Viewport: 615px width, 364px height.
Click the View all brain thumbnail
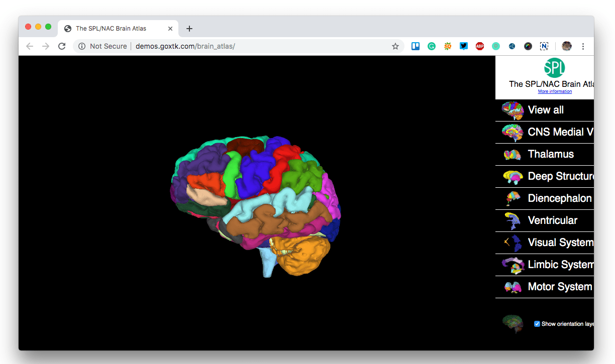click(512, 110)
